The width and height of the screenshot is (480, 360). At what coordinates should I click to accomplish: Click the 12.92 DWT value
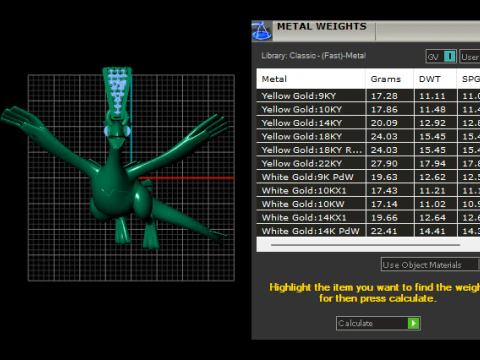tap(432, 123)
